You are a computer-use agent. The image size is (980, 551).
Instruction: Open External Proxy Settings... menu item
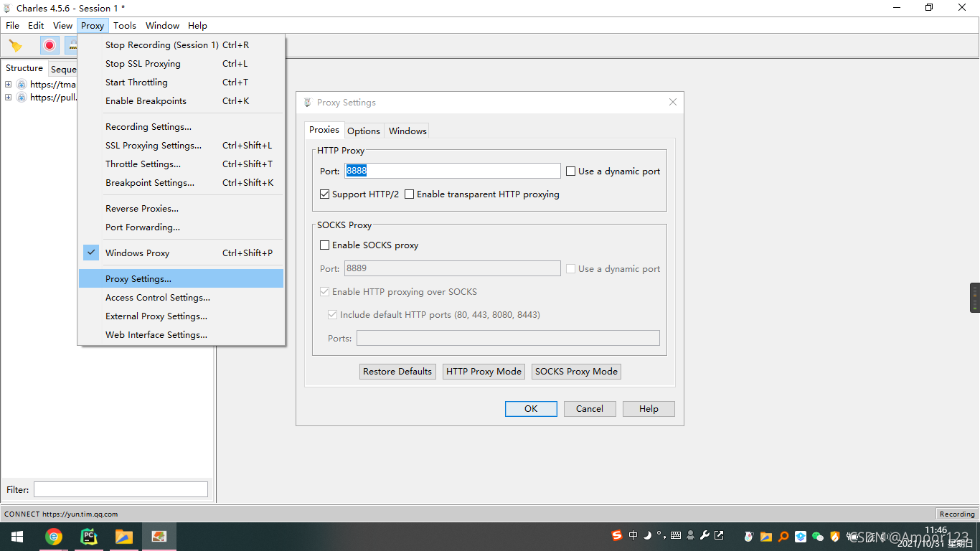[181, 316]
